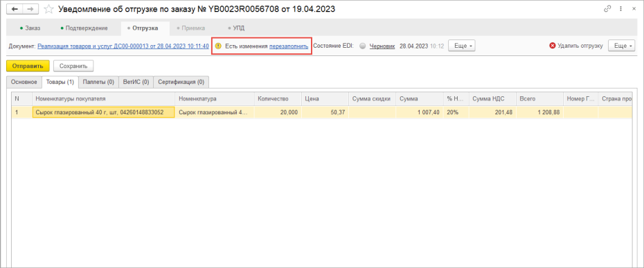The image size is (644, 268).
Task: Open the Паллеты (0) tab
Action: (x=98, y=82)
